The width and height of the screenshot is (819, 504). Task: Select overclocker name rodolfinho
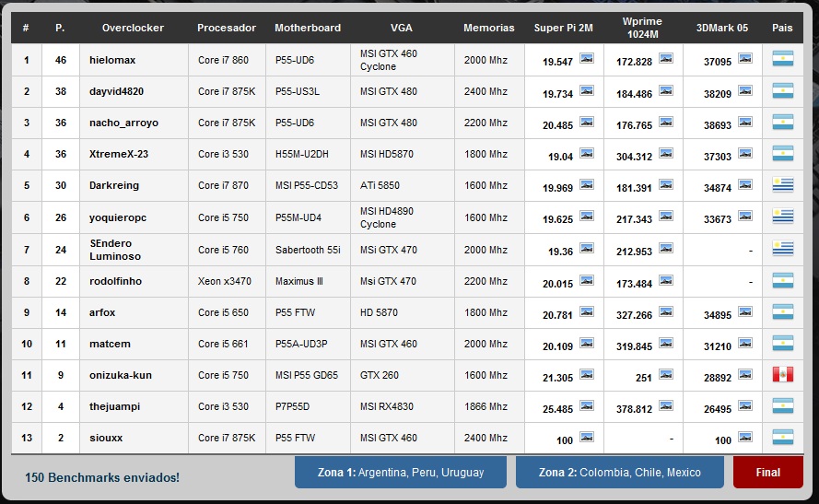[115, 281]
